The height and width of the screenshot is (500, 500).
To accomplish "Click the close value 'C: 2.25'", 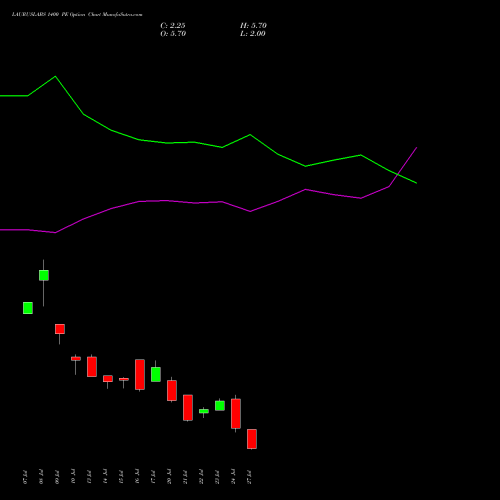I will point(173,26).
